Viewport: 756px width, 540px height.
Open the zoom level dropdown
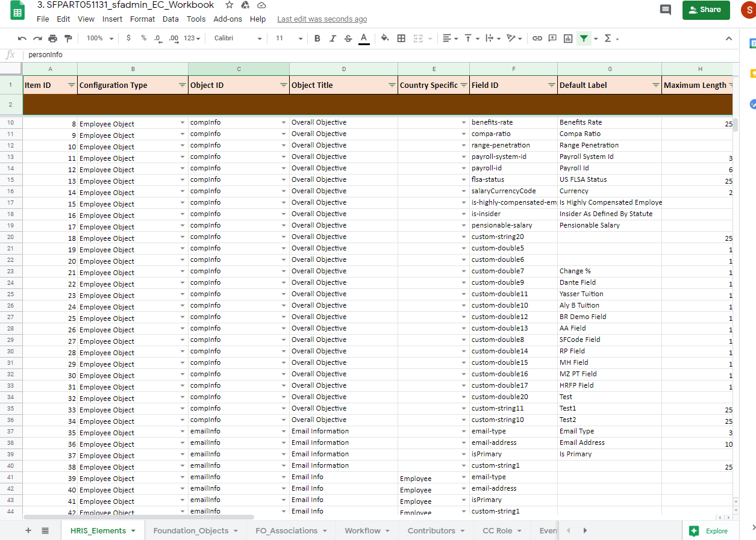click(x=99, y=39)
